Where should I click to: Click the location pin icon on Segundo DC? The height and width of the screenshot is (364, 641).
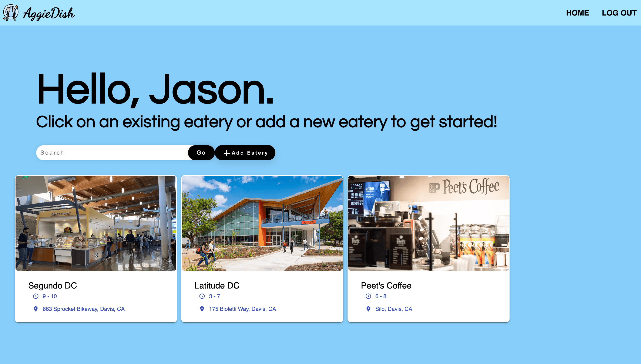pos(36,309)
